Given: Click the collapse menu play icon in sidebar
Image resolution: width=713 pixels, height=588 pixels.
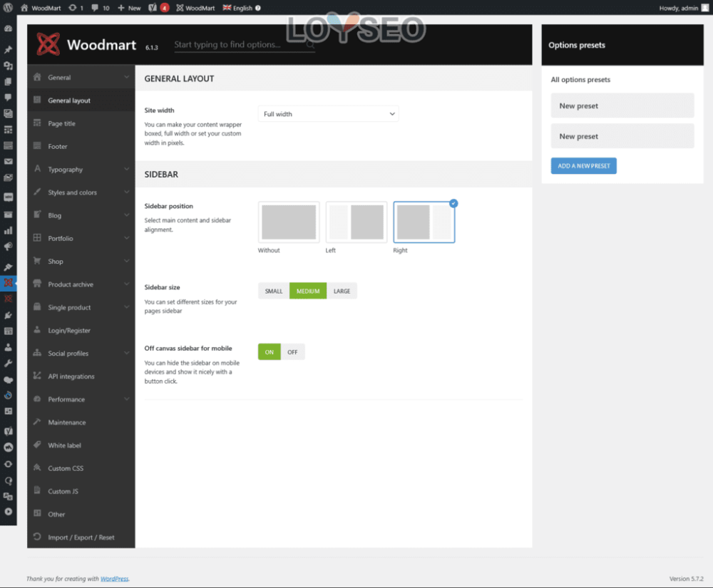Looking at the screenshot, I should (8, 512).
